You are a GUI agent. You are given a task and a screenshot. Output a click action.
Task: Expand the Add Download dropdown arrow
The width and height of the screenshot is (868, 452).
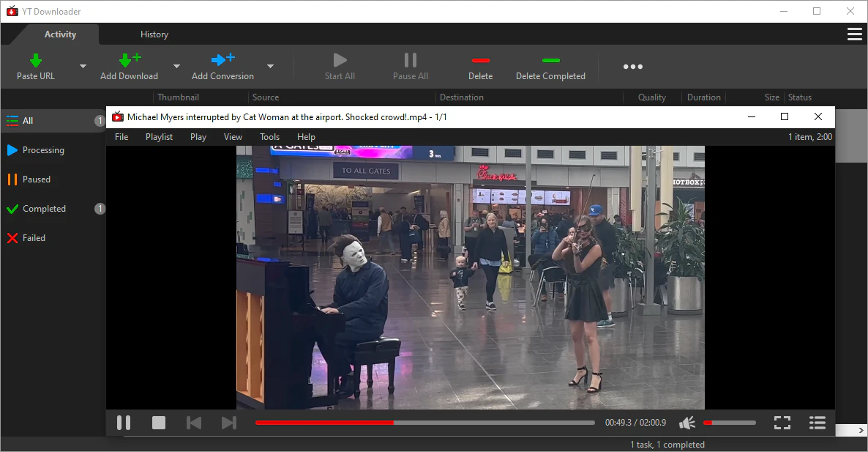pyautogui.click(x=176, y=67)
